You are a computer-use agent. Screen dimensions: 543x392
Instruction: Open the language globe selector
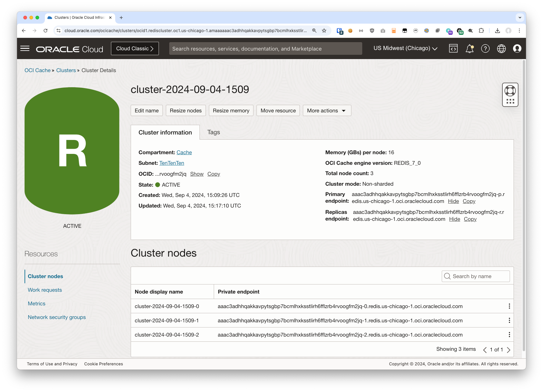point(501,48)
